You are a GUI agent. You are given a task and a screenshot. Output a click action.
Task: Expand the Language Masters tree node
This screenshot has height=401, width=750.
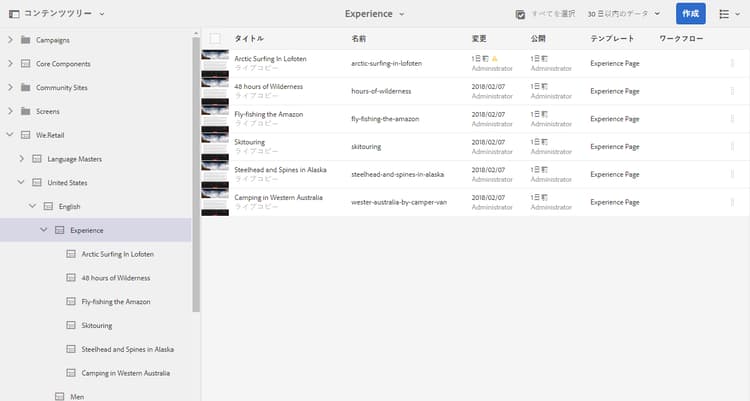pyautogui.click(x=22, y=158)
